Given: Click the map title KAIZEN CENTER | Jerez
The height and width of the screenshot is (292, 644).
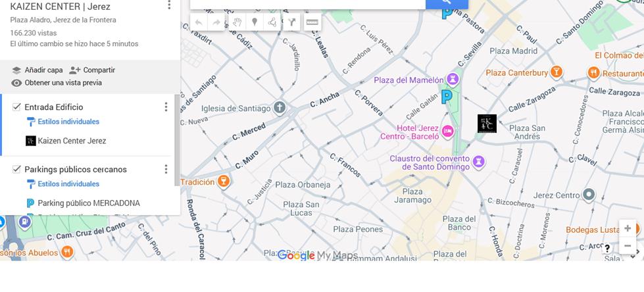Looking at the screenshot, I should coord(60,6).
